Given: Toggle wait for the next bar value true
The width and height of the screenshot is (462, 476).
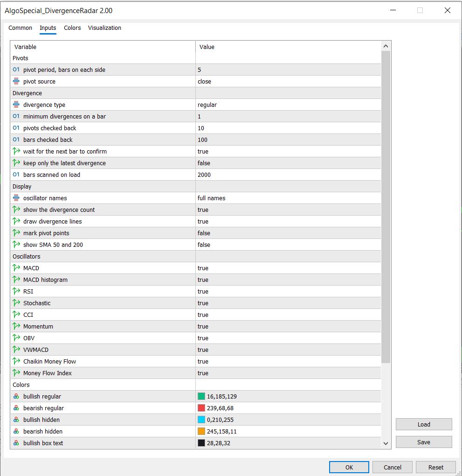Looking at the screenshot, I should (288, 151).
